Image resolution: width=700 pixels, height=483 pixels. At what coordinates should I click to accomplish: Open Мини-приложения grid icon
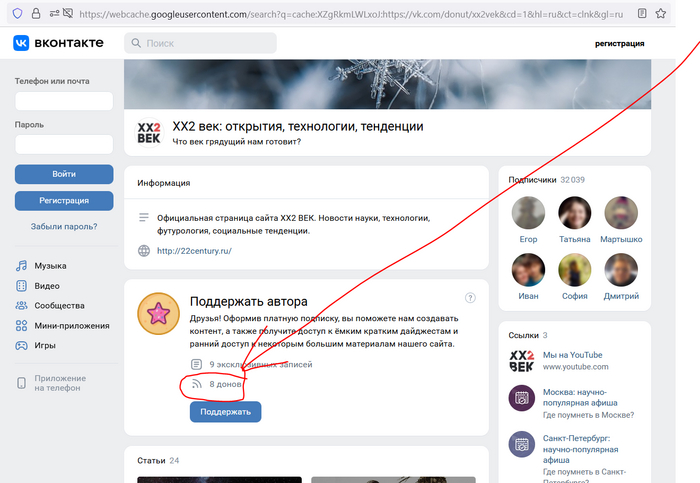[x=21, y=325]
